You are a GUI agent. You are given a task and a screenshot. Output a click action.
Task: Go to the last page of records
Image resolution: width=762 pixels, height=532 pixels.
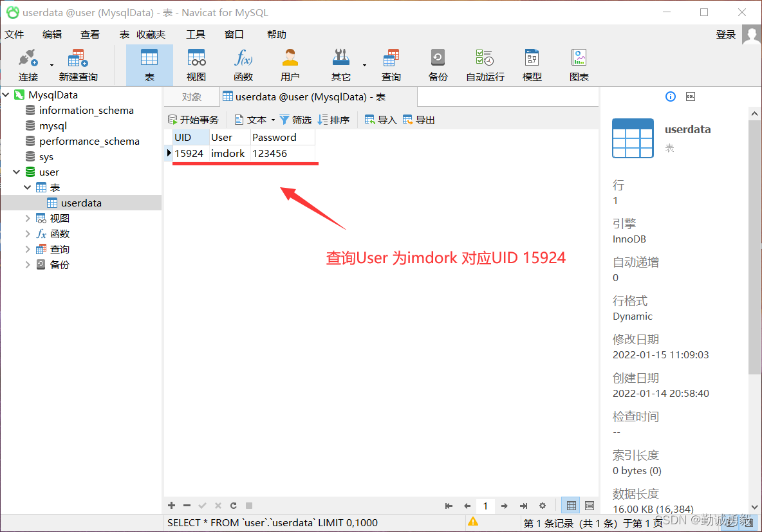pyautogui.click(x=523, y=506)
